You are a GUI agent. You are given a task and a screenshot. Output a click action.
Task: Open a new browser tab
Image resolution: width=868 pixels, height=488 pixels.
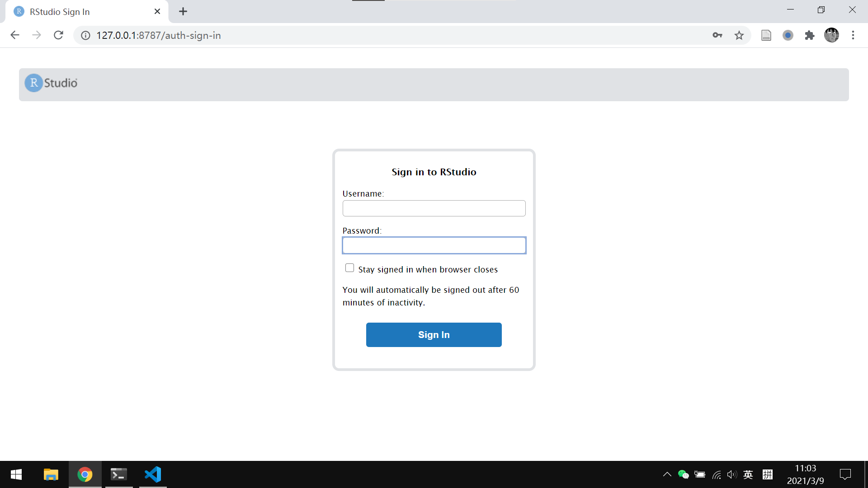pyautogui.click(x=183, y=12)
